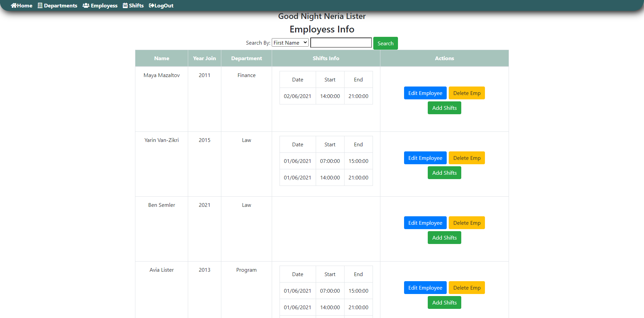Select the name Yarin Van-Zikri
This screenshot has width=644, height=318.
click(x=162, y=140)
